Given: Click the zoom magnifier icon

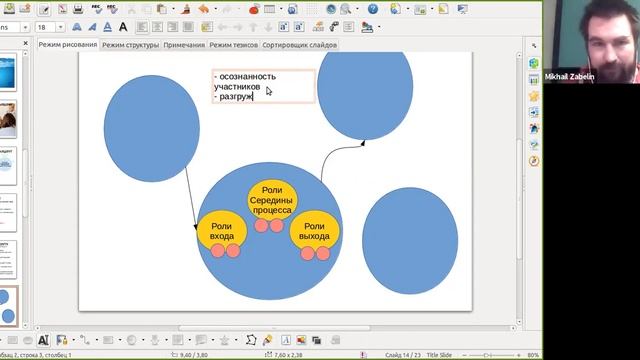Looking at the screenshot, I should click(x=346, y=9).
